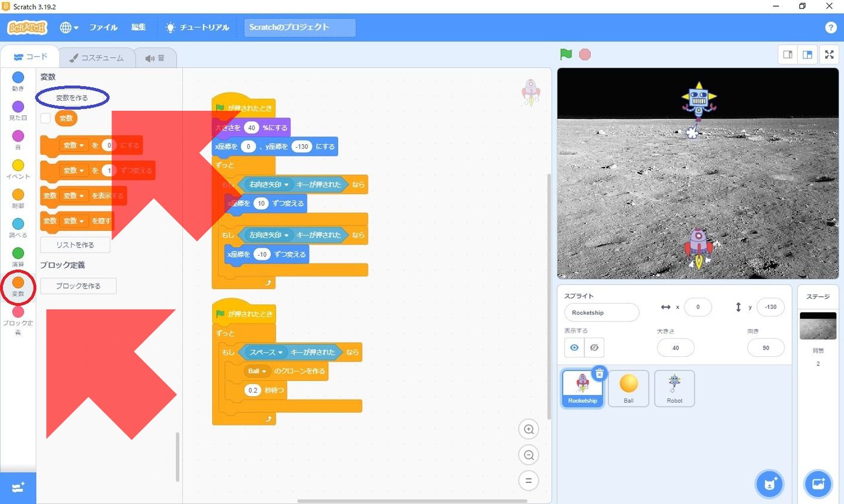844x504 pixels.
Task: Click the help question mark icon
Action: coord(830,27)
